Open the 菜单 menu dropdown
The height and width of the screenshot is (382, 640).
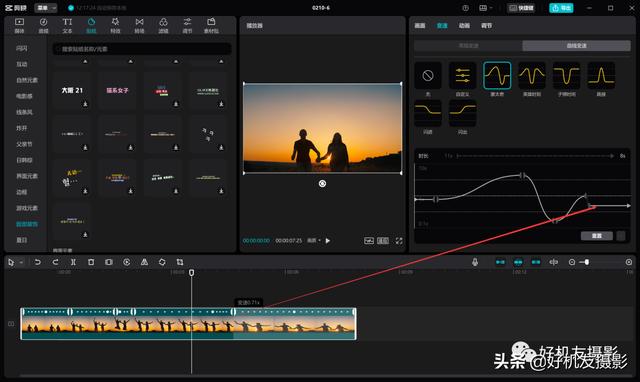point(46,8)
